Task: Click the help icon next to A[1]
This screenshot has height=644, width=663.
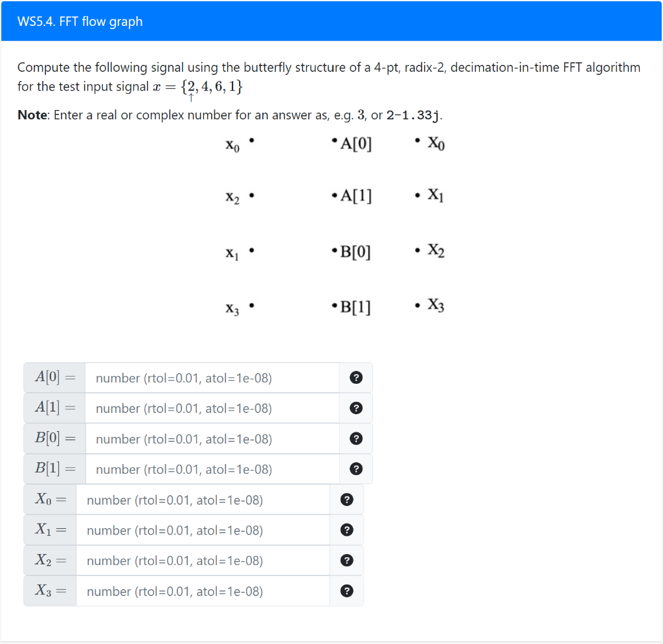Action: click(x=356, y=408)
